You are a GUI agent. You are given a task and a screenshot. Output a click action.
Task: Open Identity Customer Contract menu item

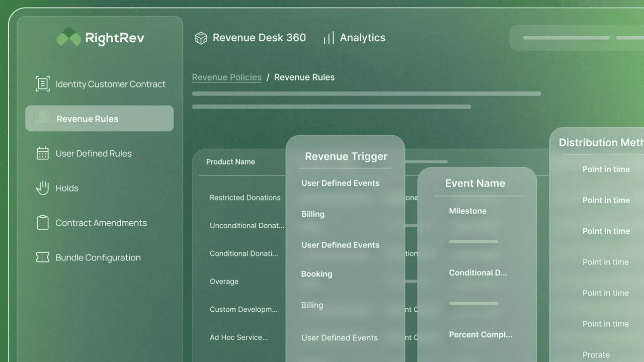click(x=100, y=84)
